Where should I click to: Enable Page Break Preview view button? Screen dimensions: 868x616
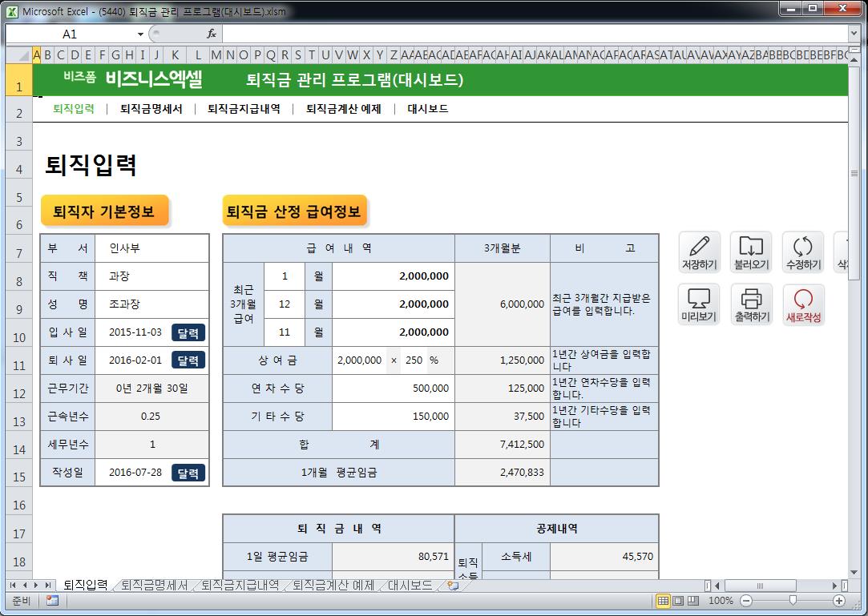click(693, 601)
